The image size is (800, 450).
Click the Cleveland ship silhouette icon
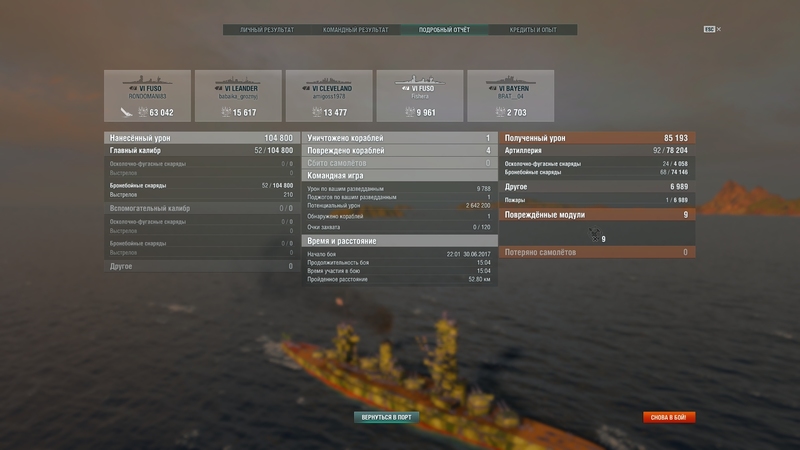[x=329, y=81]
